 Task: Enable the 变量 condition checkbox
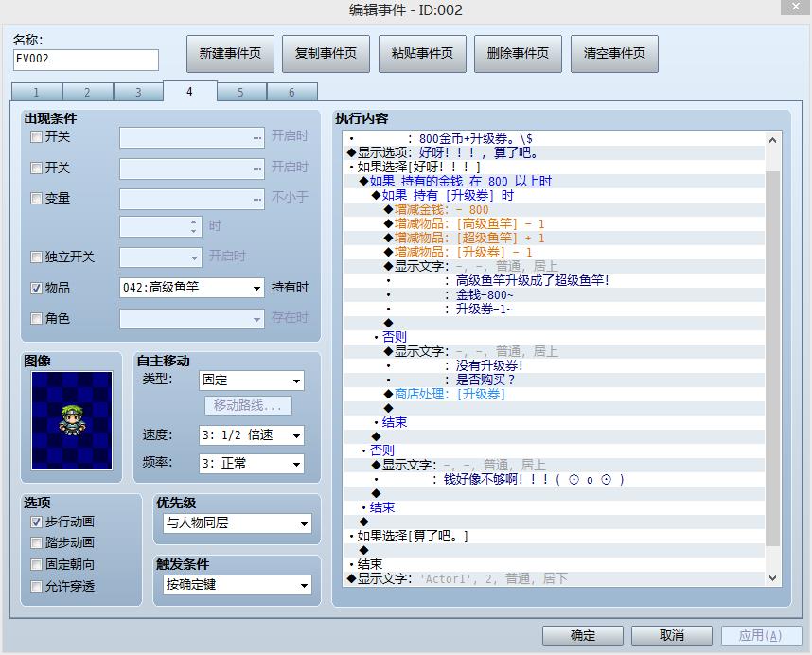[36, 199]
